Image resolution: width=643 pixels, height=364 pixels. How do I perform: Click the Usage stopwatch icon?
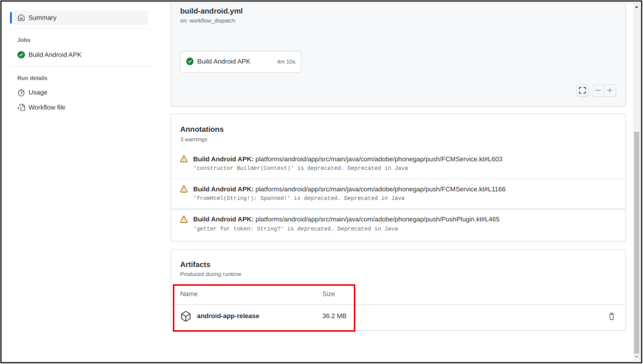[21, 93]
